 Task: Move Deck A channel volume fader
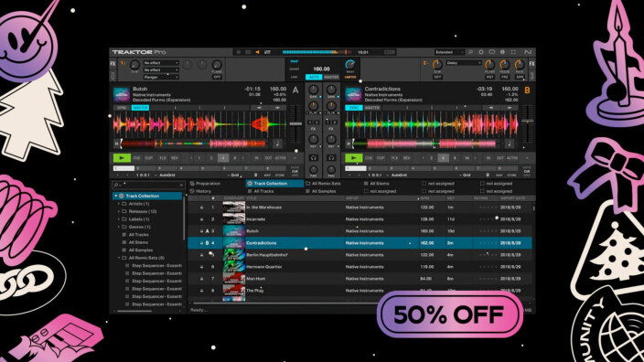[x=295, y=123]
